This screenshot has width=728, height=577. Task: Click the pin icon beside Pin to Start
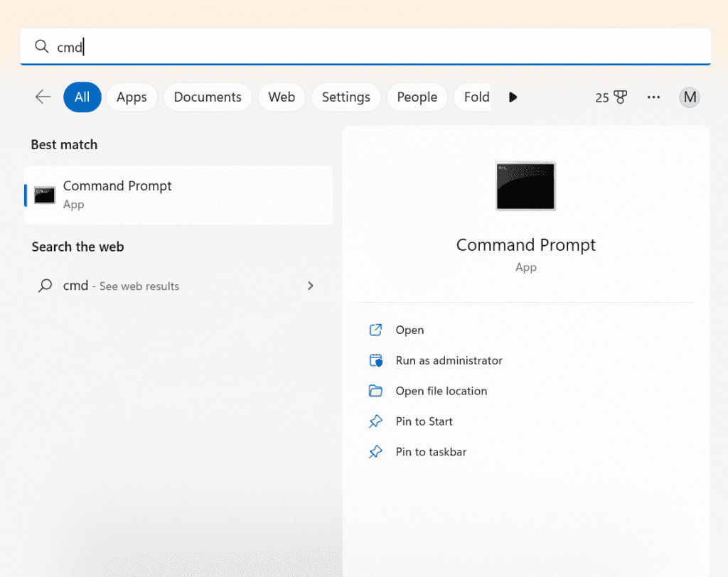point(375,421)
